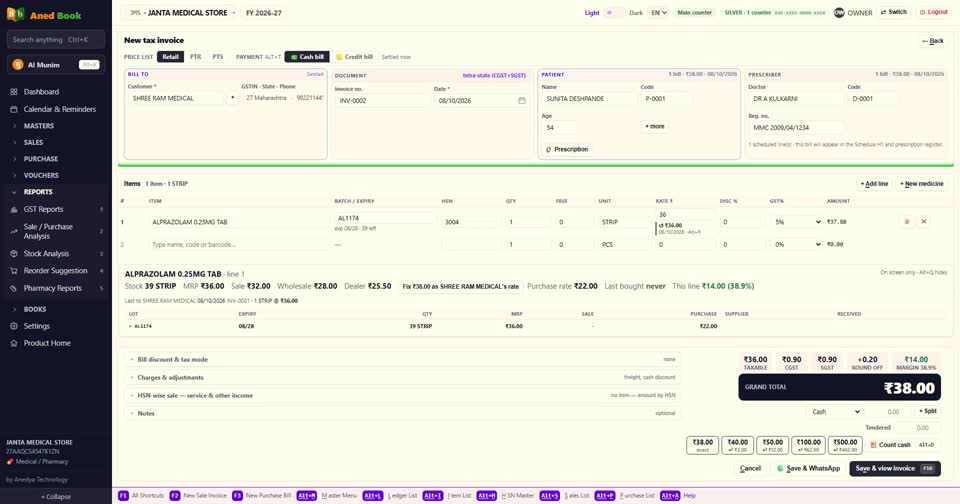This screenshot has width=960, height=504.
Task: Open the EN language dropdown
Action: [x=658, y=12]
